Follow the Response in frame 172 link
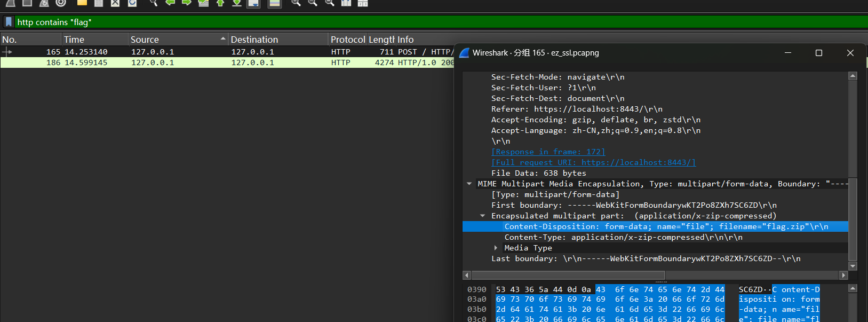Viewport: 868px width, 322px height. 548,152
